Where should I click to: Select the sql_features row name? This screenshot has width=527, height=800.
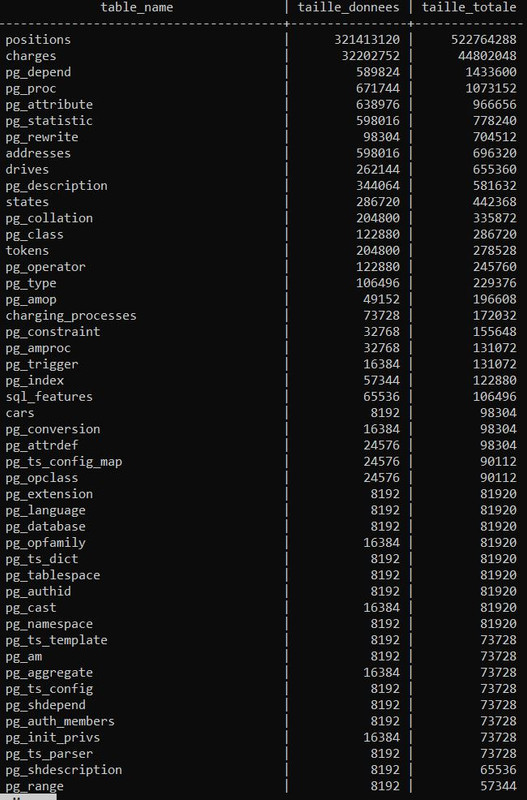[49, 397]
